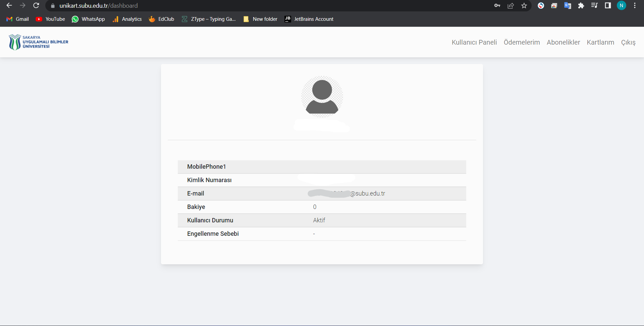
Task: Click the address bar URL
Action: pos(99,6)
